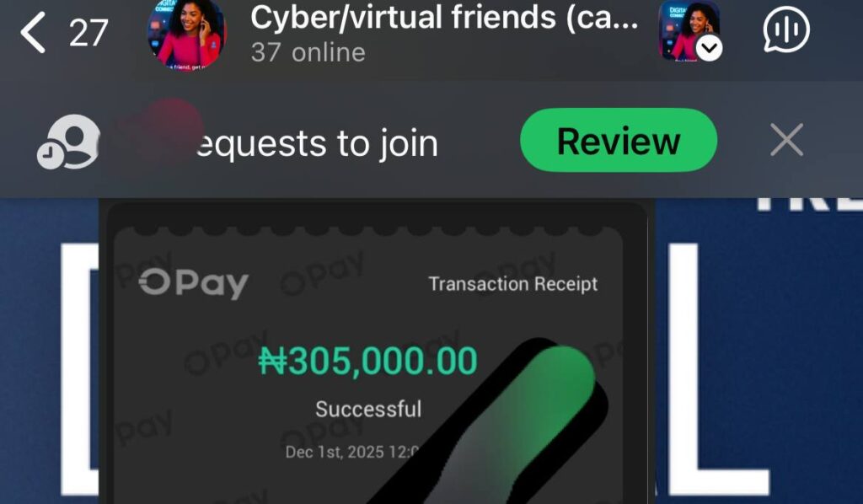Tap the Transaction Receipt heading

point(513,284)
